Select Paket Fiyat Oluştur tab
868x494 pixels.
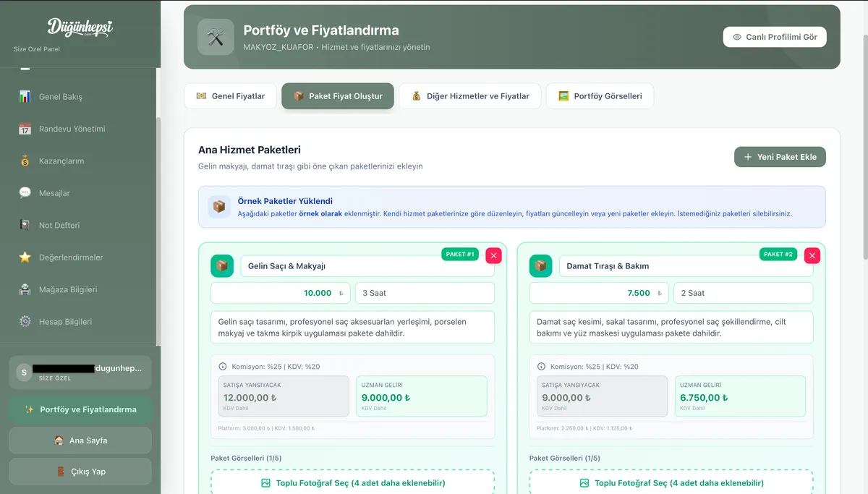coord(338,96)
